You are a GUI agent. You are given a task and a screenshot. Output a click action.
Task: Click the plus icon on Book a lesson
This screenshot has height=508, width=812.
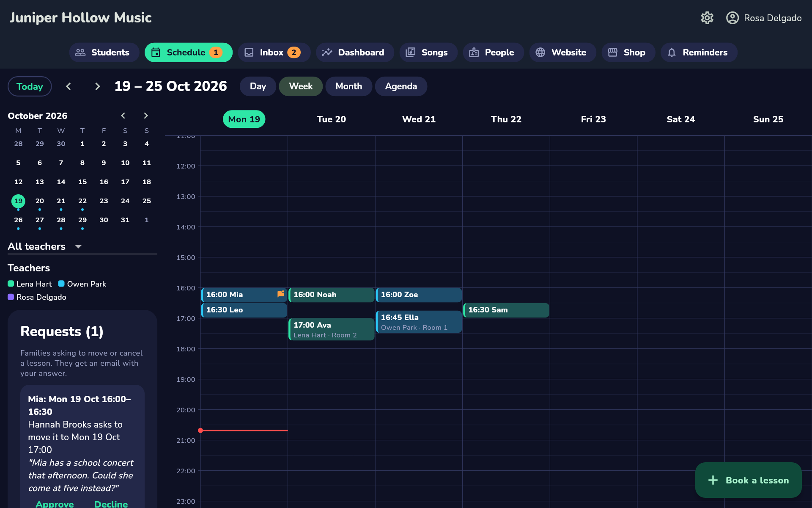pos(713,480)
